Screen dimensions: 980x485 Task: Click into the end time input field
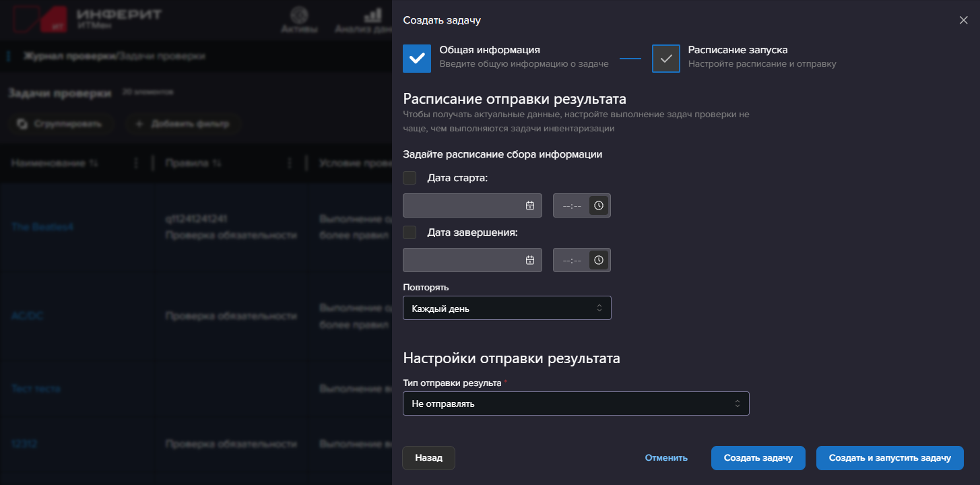point(571,260)
